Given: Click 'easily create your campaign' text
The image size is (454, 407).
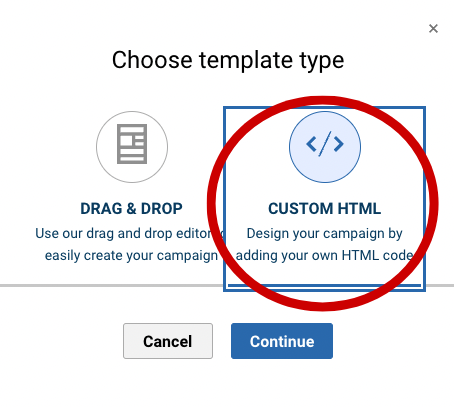Looking at the screenshot, I should point(131,256).
